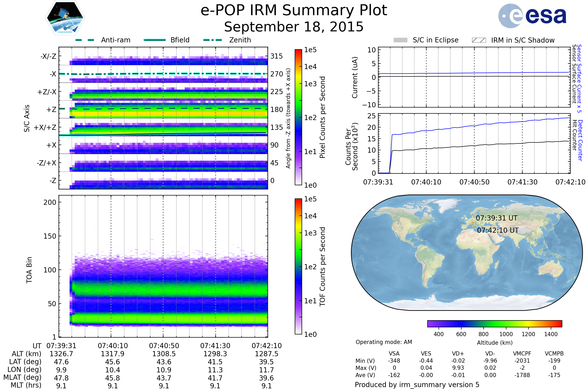The width and height of the screenshot is (588, 392).
Task: Click the orange orbit track on the map
Action: pyautogui.click(x=473, y=224)
